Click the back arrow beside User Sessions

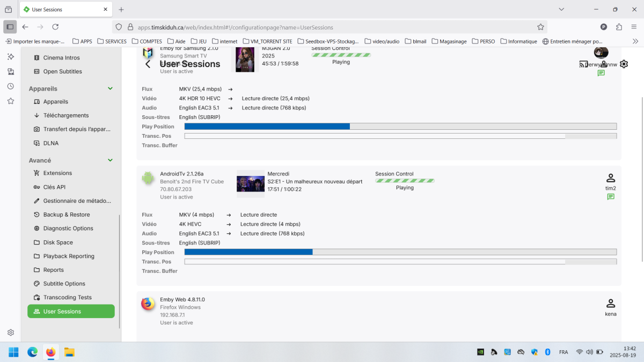pos(148,64)
